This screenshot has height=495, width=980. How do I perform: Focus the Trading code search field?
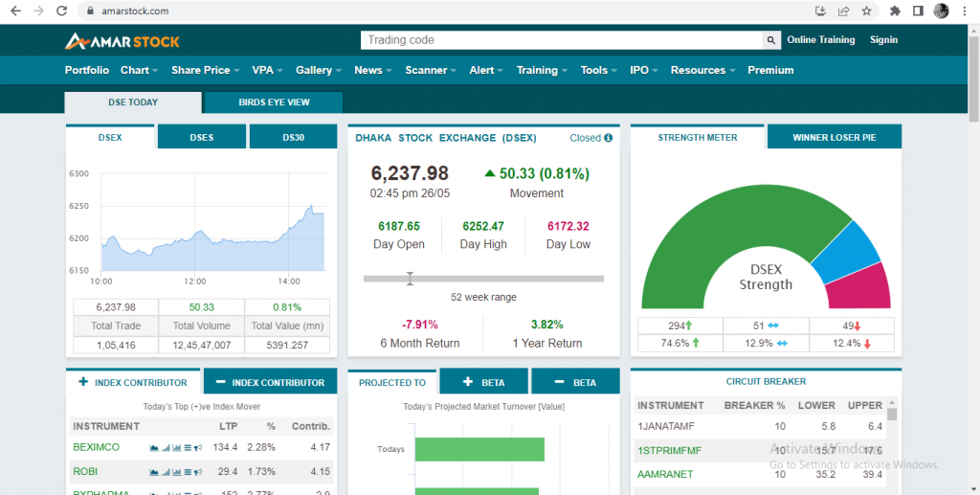coord(562,40)
